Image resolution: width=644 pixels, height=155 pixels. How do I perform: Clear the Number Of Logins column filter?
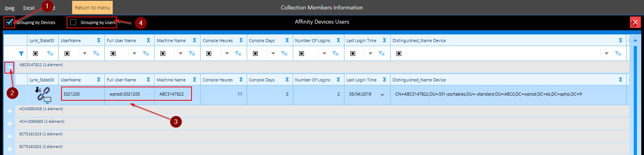[335, 54]
